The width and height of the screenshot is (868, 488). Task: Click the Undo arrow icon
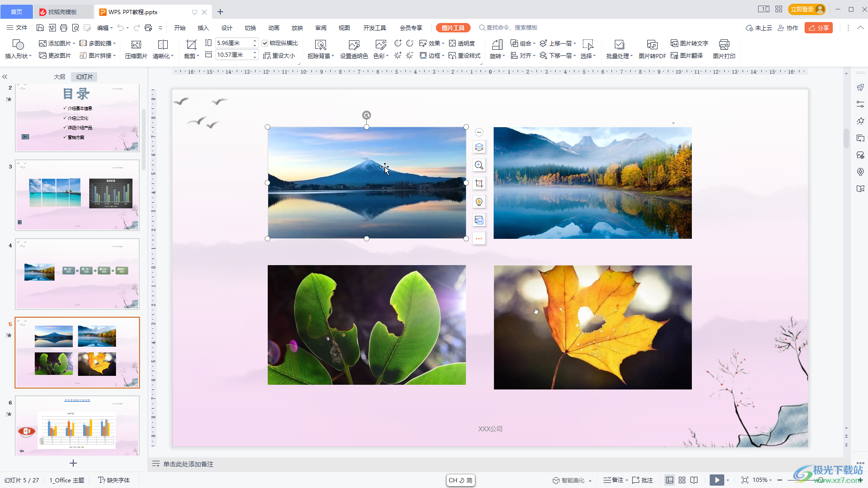pos(121,28)
